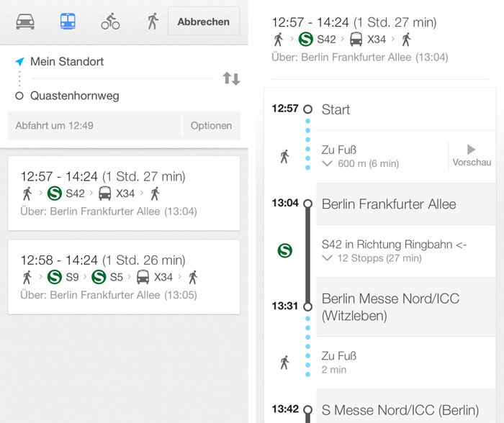Image resolution: width=504 pixels, height=423 pixels.
Task: Edit the Mein Standort start field
Action: click(x=122, y=62)
